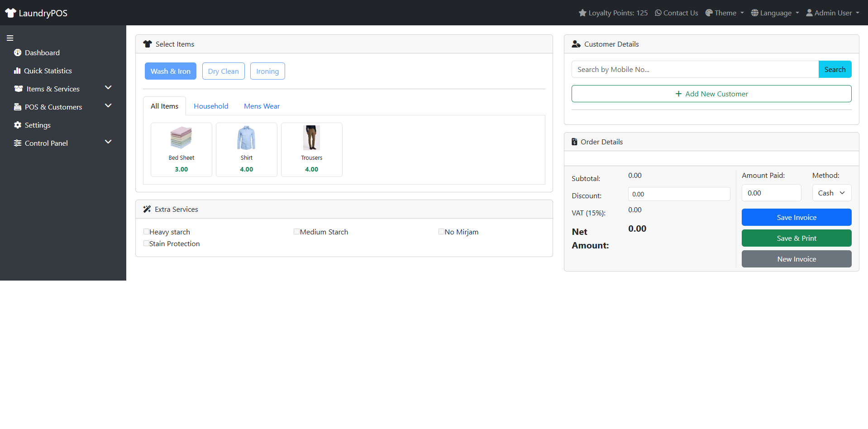Click the LaundryPOS shirt logo icon
This screenshot has height=429, width=868.
10,13
